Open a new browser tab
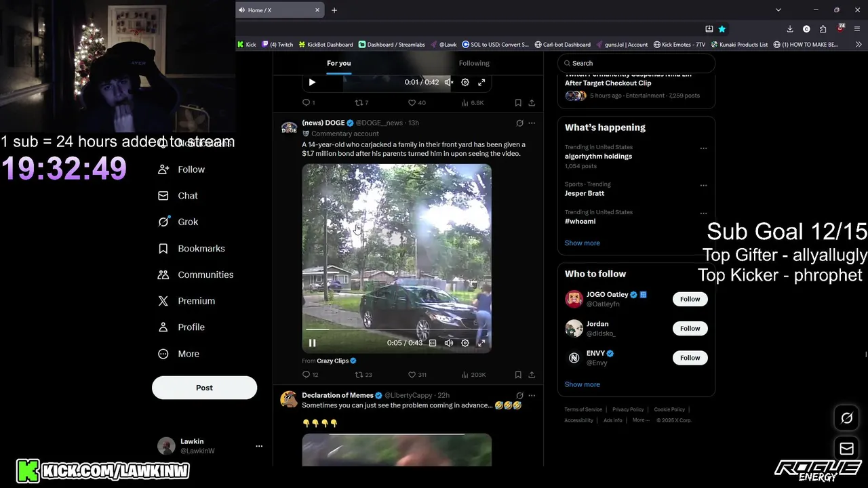This screenshot has height=488, width=868. click(x=334, y=10)
